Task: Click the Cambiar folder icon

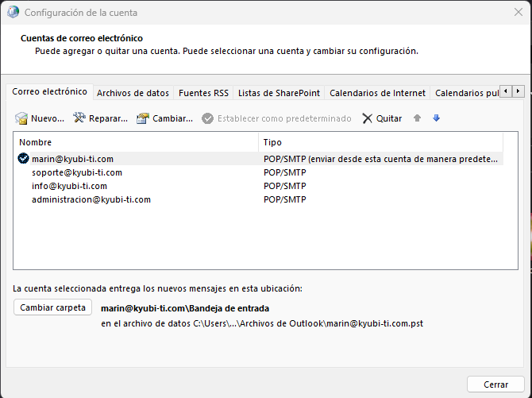Action: coord(143,118)
